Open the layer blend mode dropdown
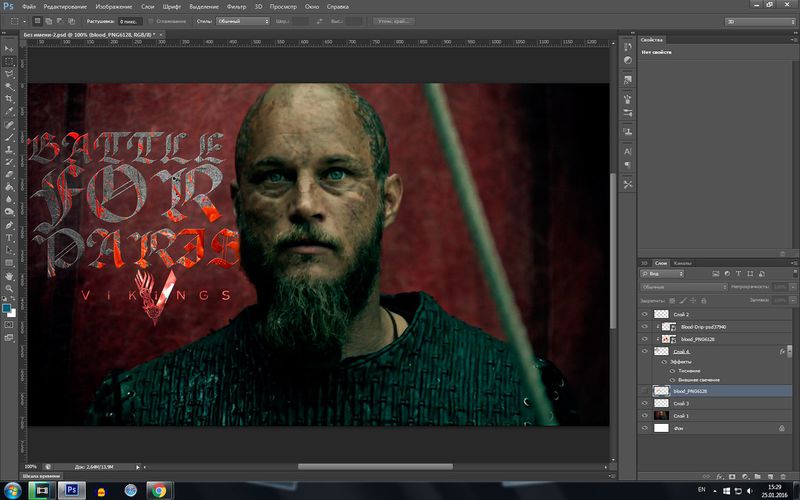The image size is (800, 500). tap(686, 286)
